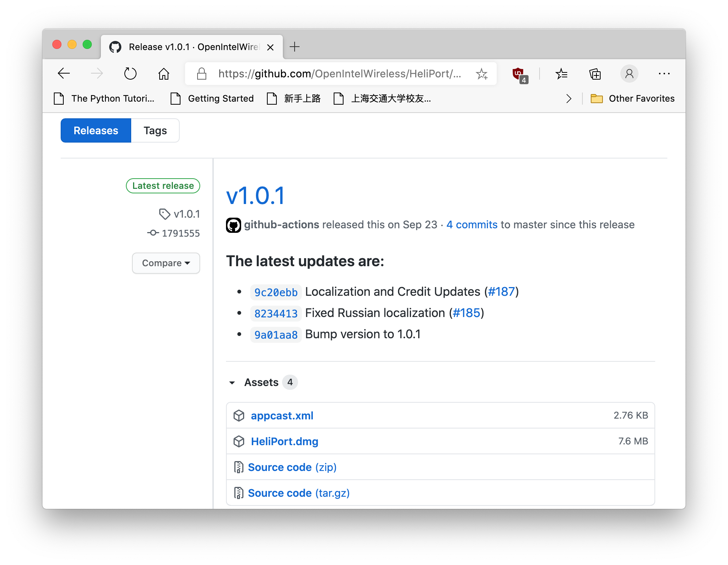Open the new tab plus button
728x565 pixels.
click(x=294, y=47)
